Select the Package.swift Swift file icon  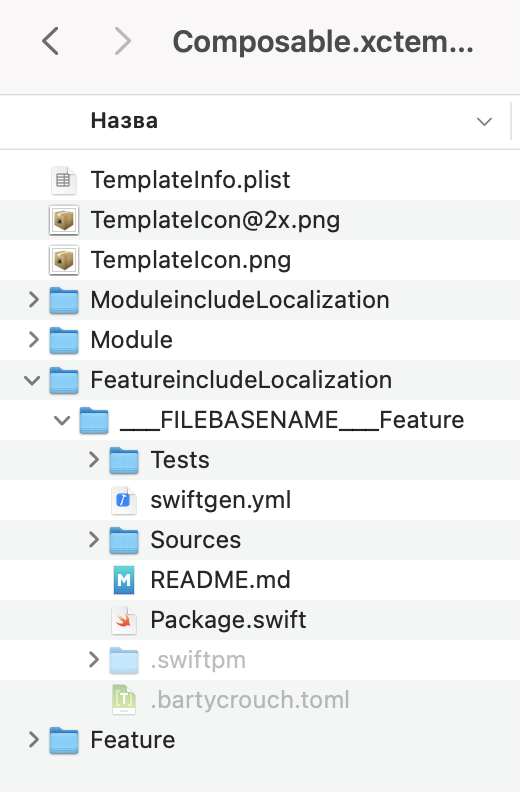click(x=124, y=620)
